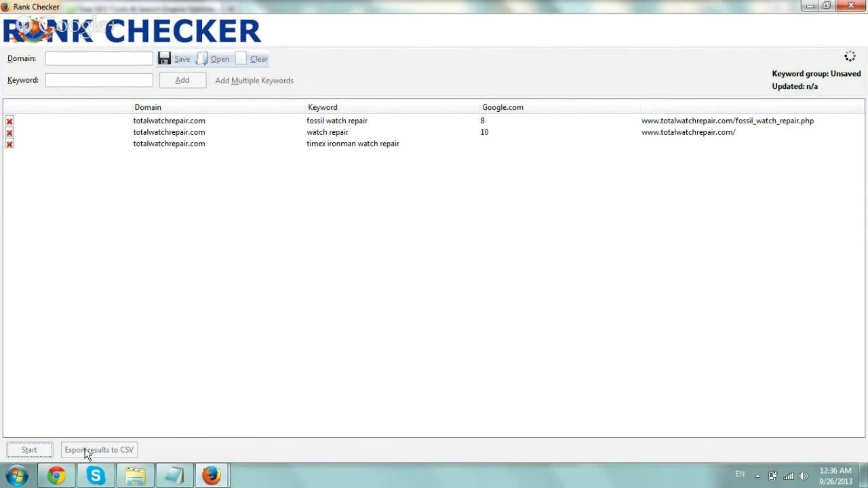Click the volume speaker tray icon
Viewport: 868px width, 488px height.
pos(804,475)
